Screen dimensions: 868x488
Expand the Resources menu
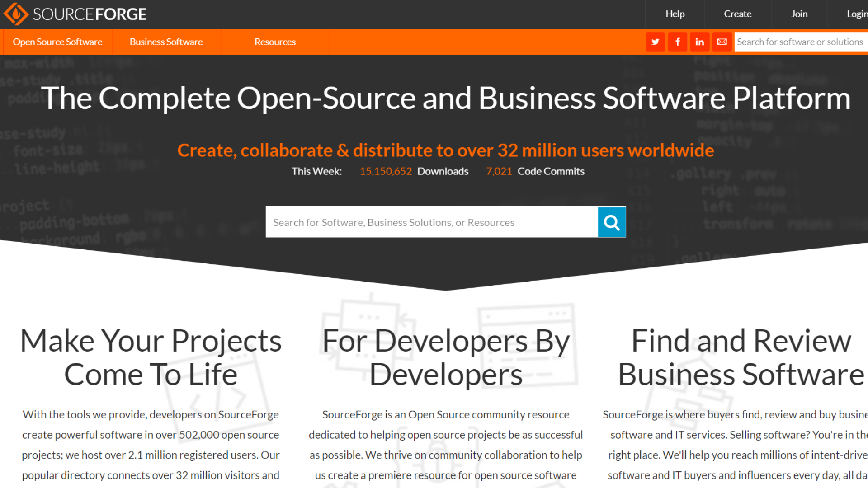click(x=275, y=42)
